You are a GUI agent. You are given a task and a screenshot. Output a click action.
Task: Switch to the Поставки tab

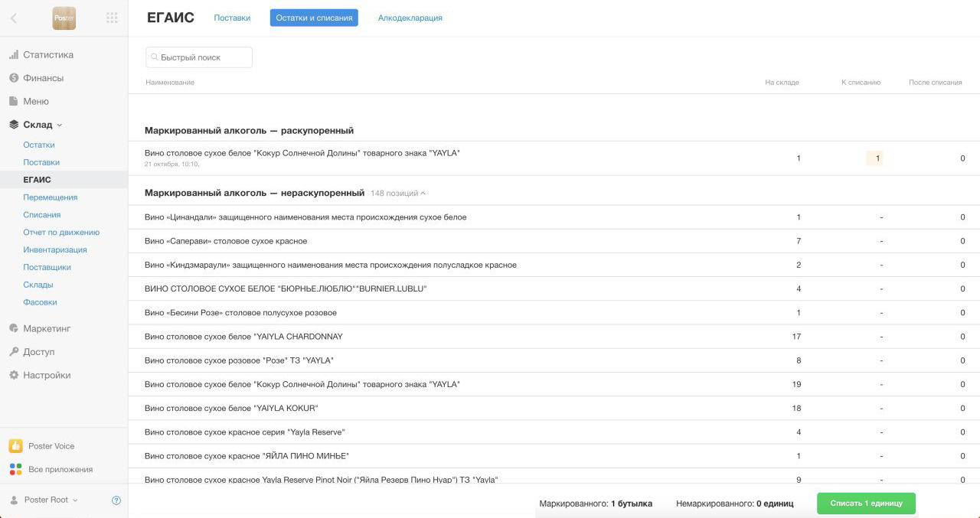(x=232, y=18)
